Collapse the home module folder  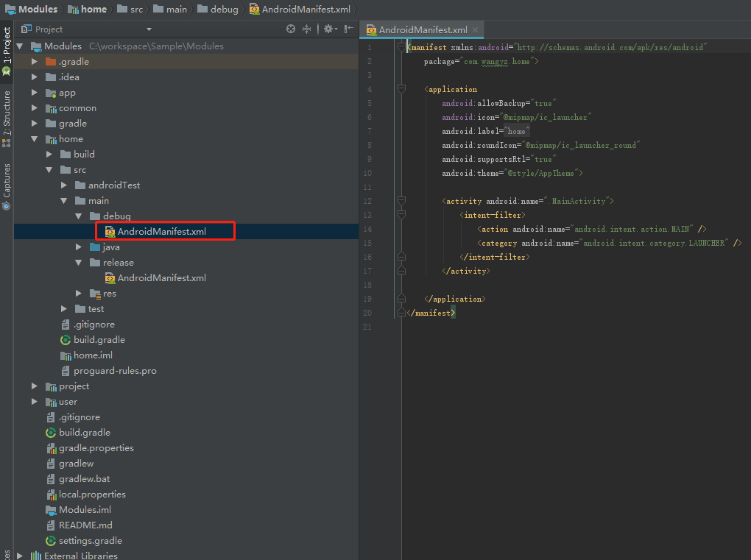tap(35, 139)
